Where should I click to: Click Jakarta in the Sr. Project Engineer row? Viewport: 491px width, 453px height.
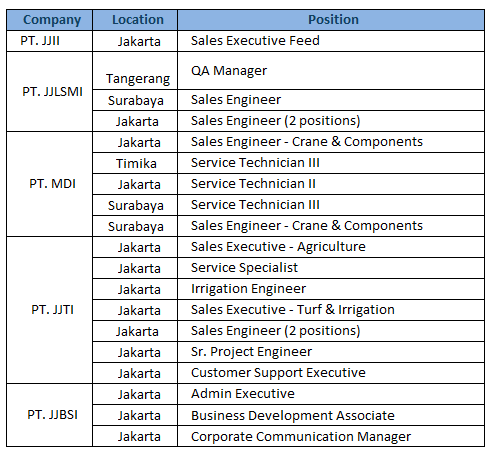point(135,352)
